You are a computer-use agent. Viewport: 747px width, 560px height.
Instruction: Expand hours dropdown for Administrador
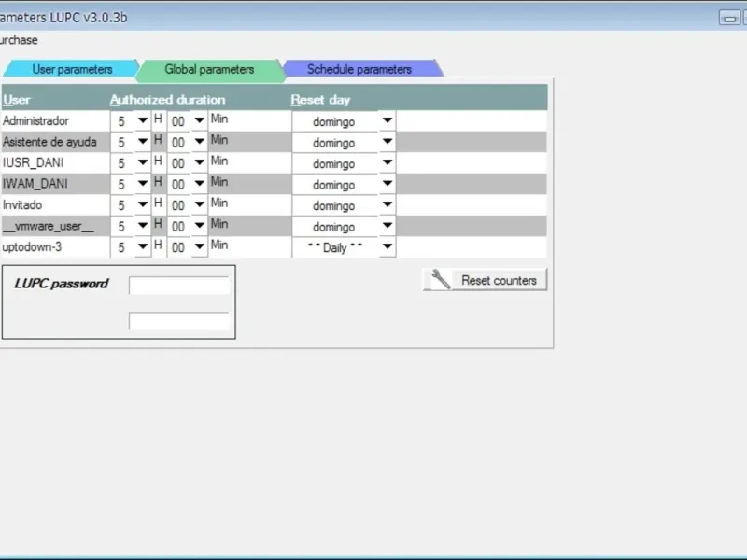point(143,120)
